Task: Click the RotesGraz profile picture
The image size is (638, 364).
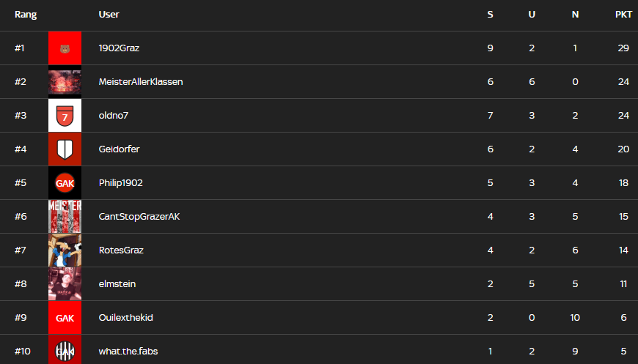Action: [x=65, y=250]
